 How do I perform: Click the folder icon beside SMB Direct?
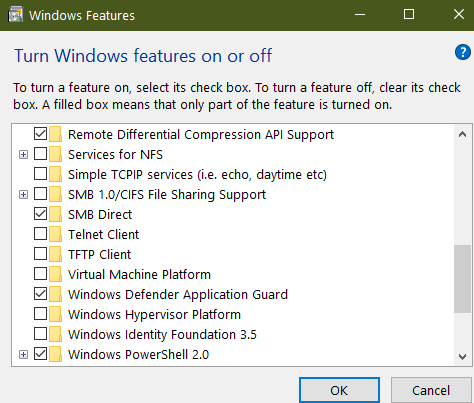tap(55, 214)
